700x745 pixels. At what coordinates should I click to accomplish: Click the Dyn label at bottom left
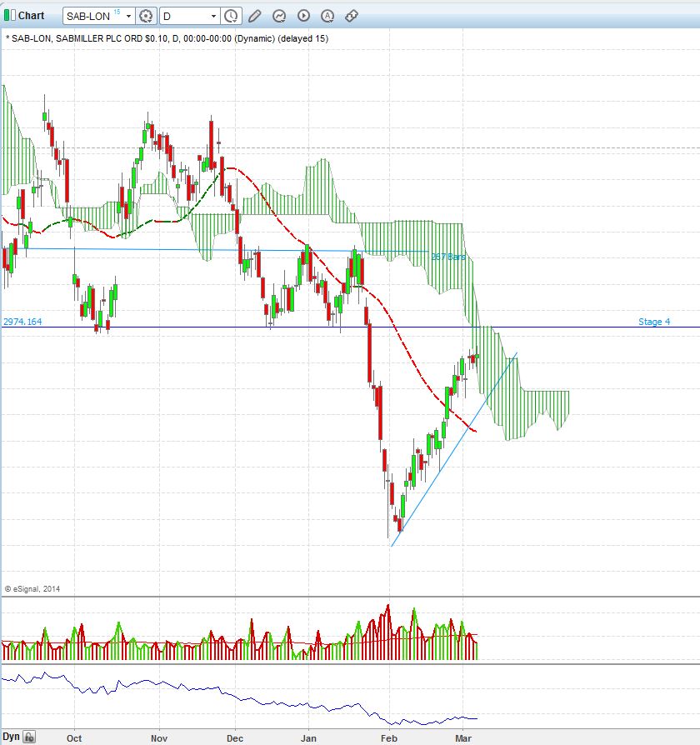point(12,737)
